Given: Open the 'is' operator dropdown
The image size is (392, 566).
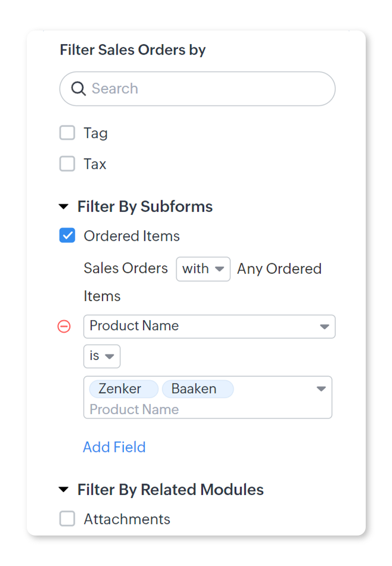Looking at the screenshot, I should [102, 356].
